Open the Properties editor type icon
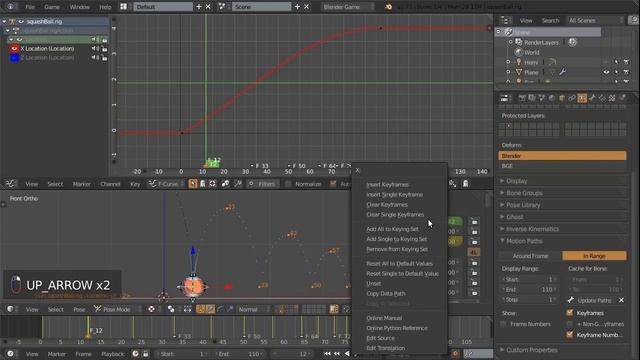Screen dimensions: 640x360 [x=505, y=98]
